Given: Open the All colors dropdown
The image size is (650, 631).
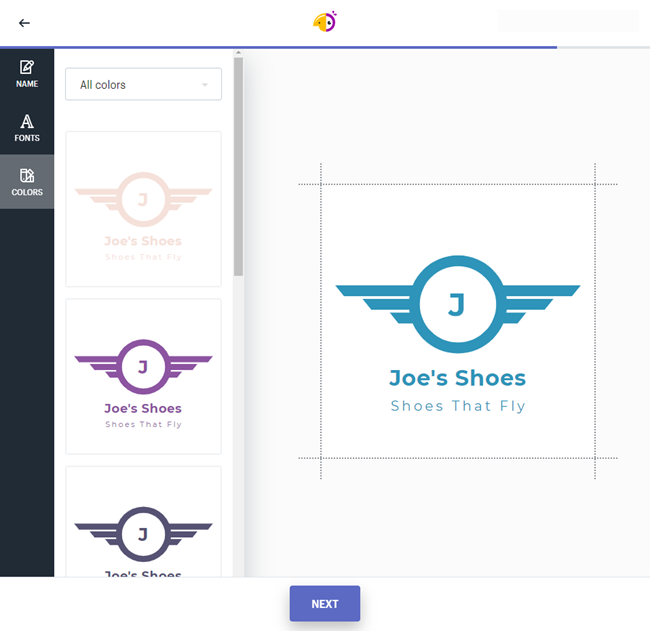Looking at the screenshot, I should tap(143, 85).
